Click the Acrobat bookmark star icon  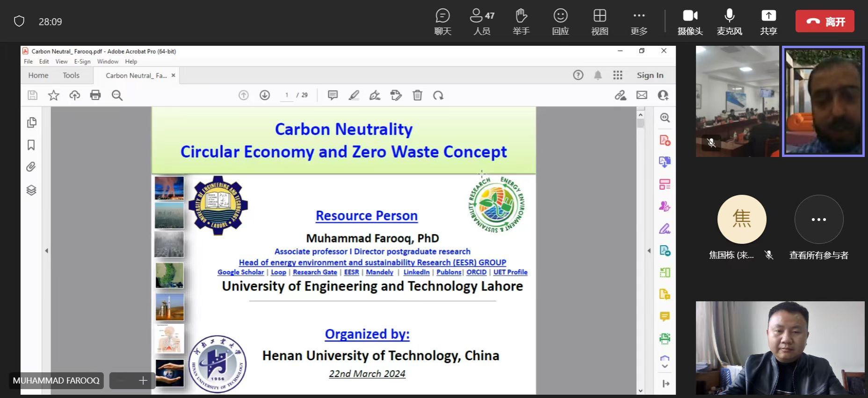point(54,95)
